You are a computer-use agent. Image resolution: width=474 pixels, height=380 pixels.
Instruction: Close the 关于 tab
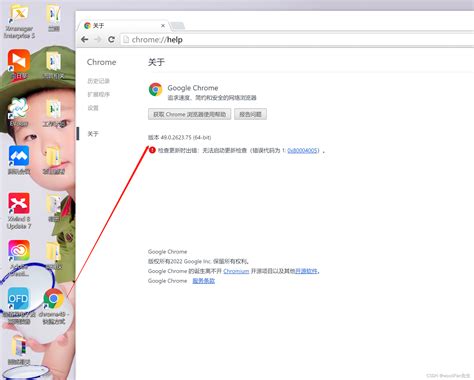163,25
